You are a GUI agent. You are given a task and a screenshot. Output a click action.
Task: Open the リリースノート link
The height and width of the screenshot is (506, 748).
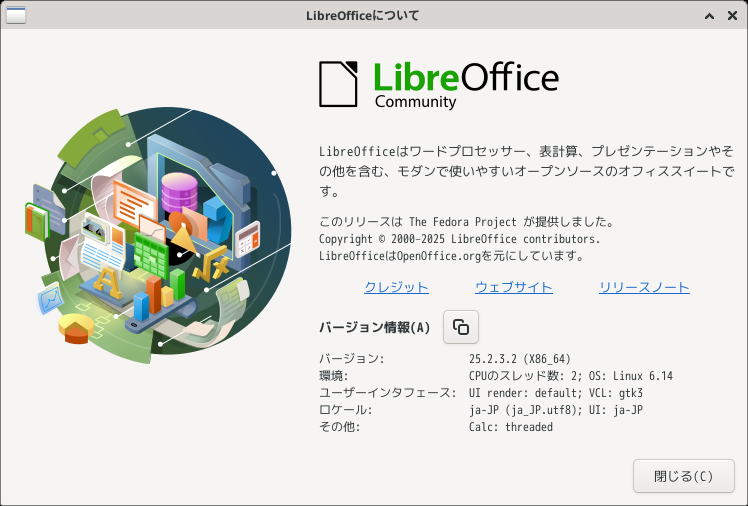tap(644, 287)
